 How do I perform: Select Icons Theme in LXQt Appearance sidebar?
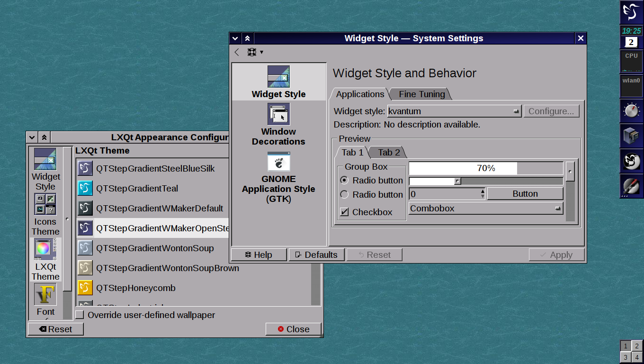[x=45, y=215]
